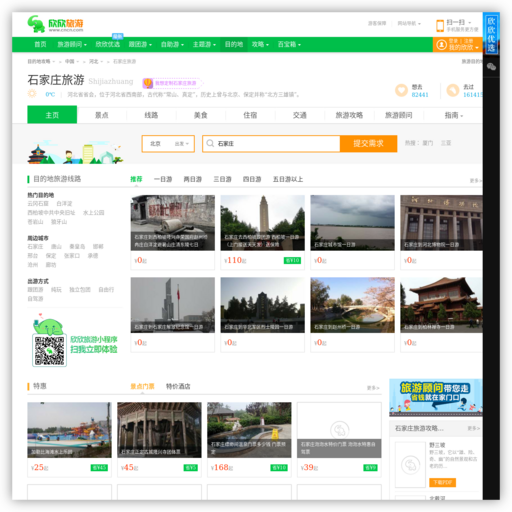Select 五日游以上 route filter

288,179
